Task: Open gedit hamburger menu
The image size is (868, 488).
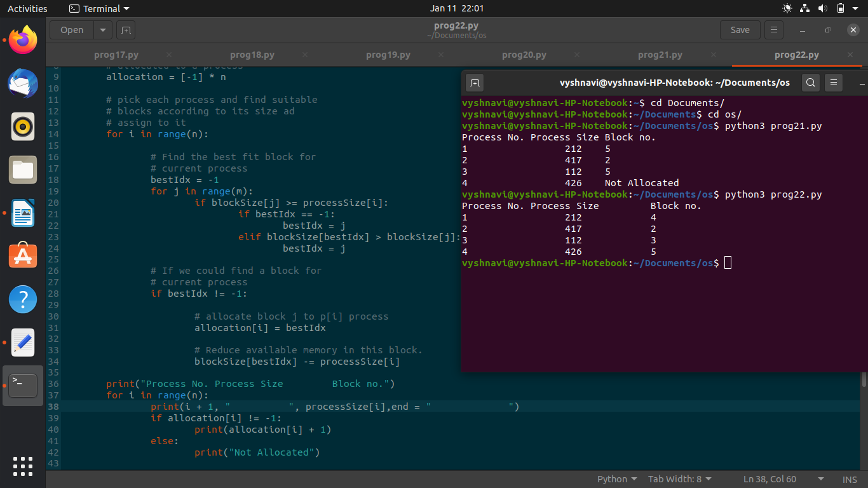Action: 773,30
